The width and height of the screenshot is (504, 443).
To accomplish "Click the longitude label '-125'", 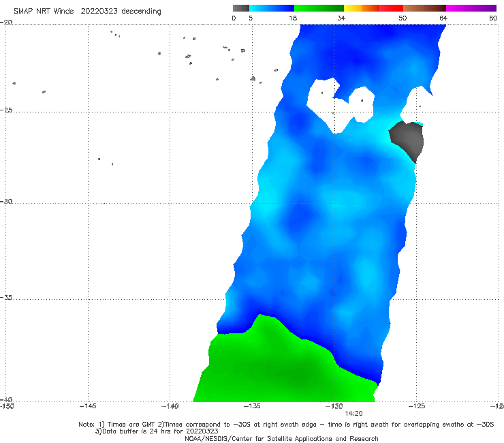I will coord(416,406).
